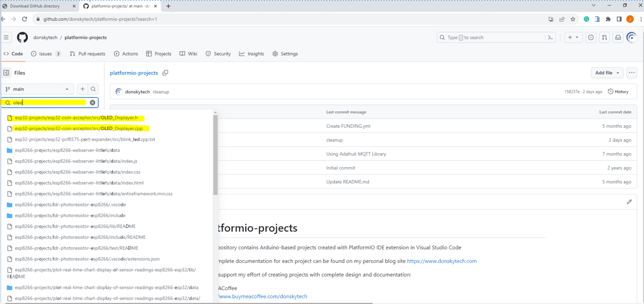644x304 pixels.
Task: Open the browser extensions puzzle icon
Action: coord(609,19)
